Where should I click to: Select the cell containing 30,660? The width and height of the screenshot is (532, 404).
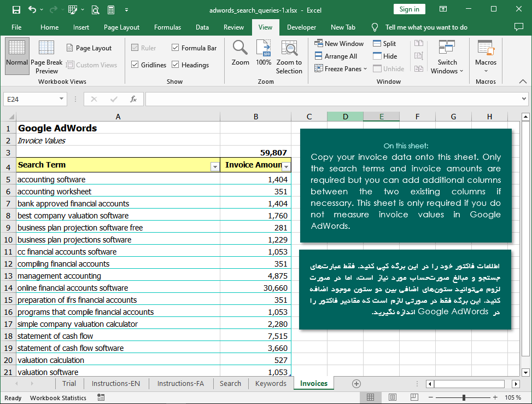(256, 288)
